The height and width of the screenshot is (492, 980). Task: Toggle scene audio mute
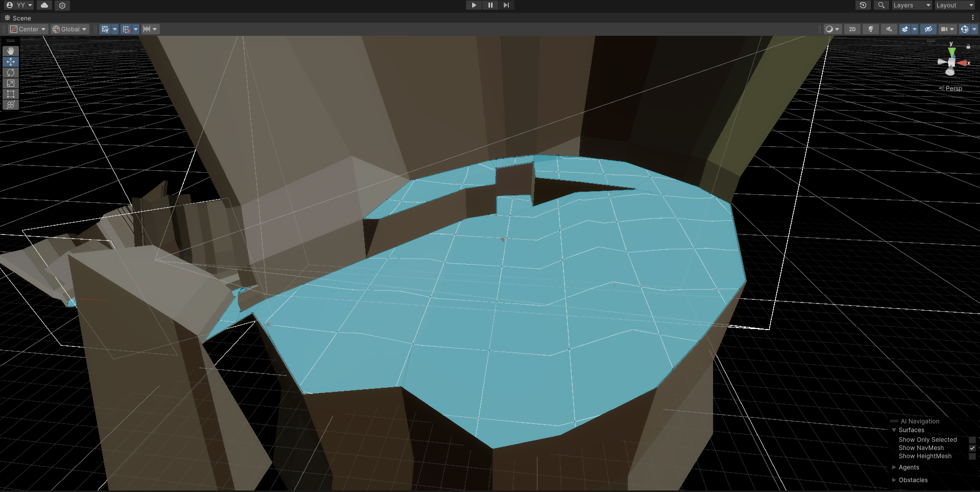(x=889, y=29)
